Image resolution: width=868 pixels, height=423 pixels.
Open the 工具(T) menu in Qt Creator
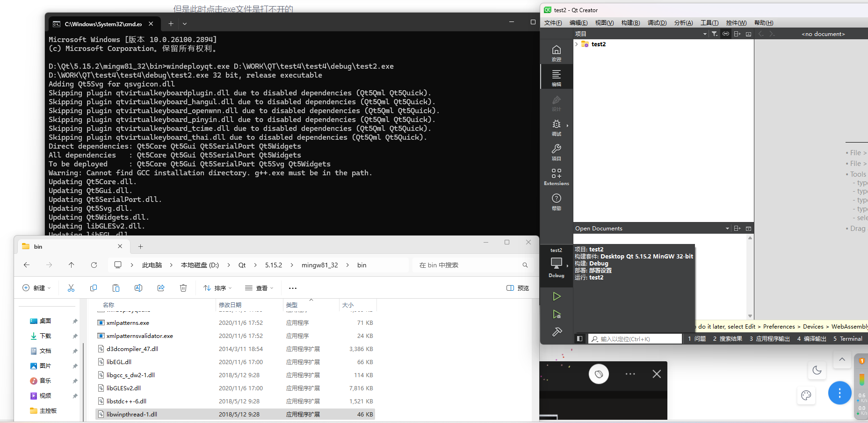pos(709,23)
